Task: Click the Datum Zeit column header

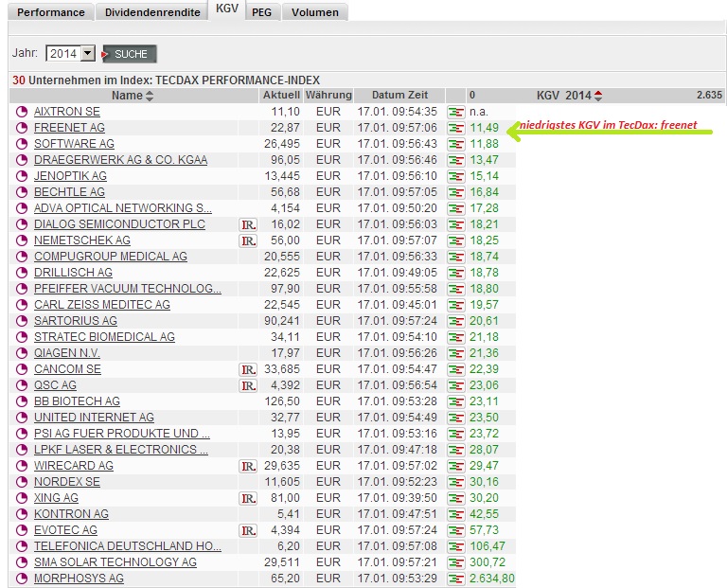Action: coord(399,95)
